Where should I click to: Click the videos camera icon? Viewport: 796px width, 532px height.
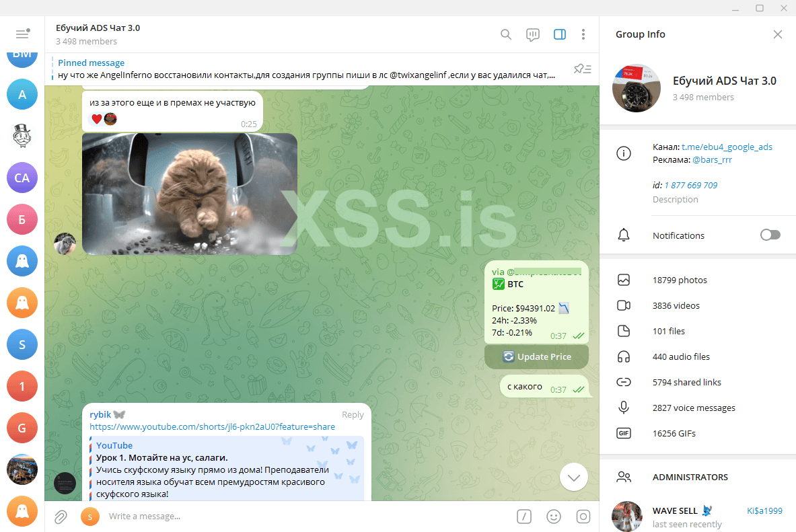click(623, 305)
